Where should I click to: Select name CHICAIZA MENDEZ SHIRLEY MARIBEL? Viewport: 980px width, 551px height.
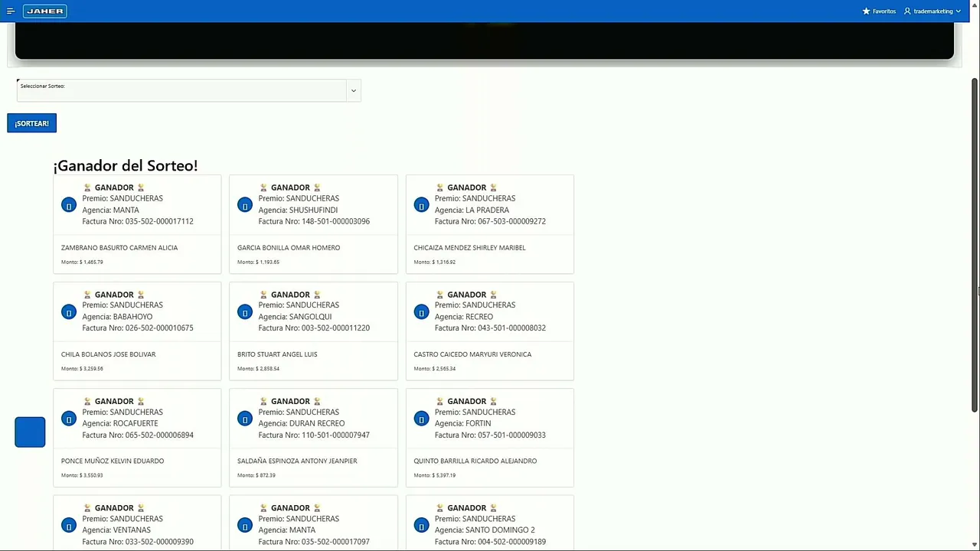[469, 248]
